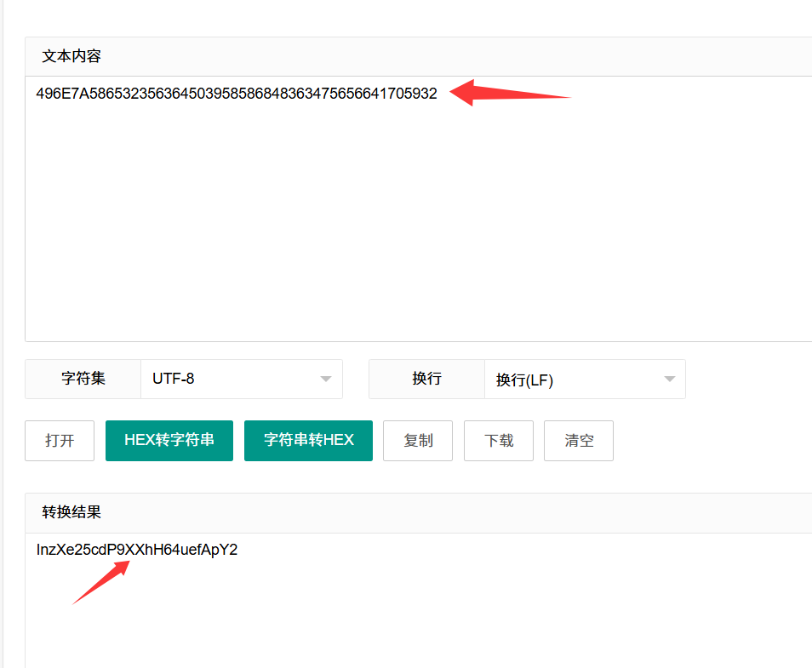
Task: Copy the result with 复制 button
Action: pyautogui.click(x=418, y=441)
